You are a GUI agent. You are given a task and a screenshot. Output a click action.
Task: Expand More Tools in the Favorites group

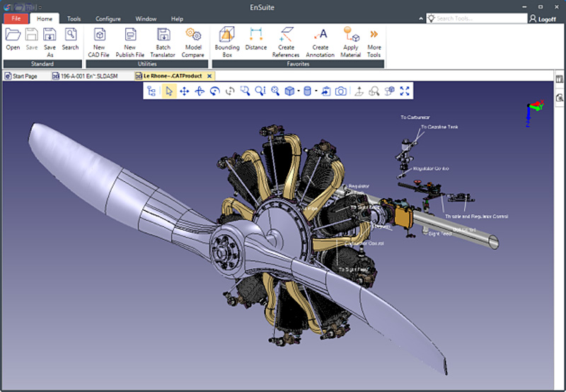374,41
